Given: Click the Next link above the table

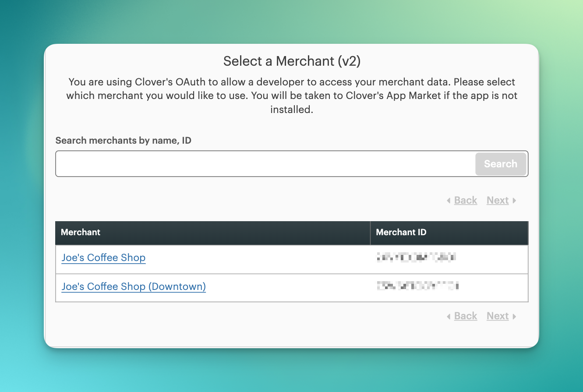Looking at the screenshot, I should click(498, 200).
